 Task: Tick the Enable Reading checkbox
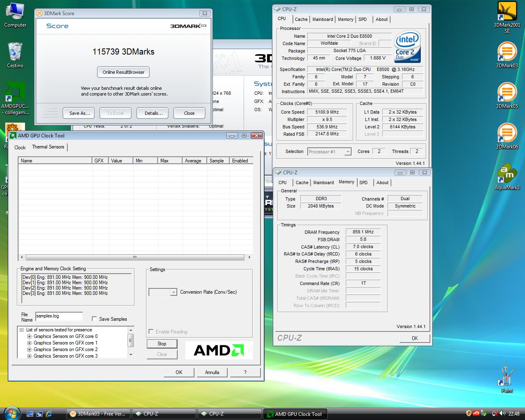(151, 331)
